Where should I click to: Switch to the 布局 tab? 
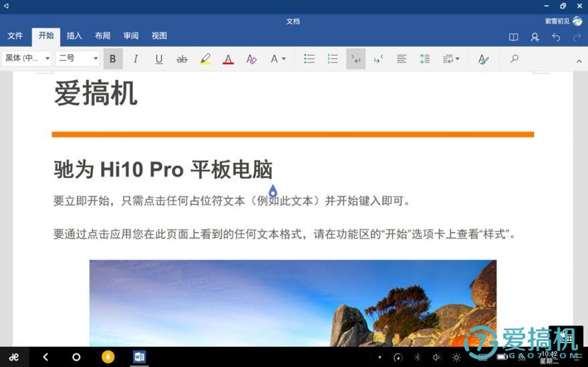(x=102, y=36)
